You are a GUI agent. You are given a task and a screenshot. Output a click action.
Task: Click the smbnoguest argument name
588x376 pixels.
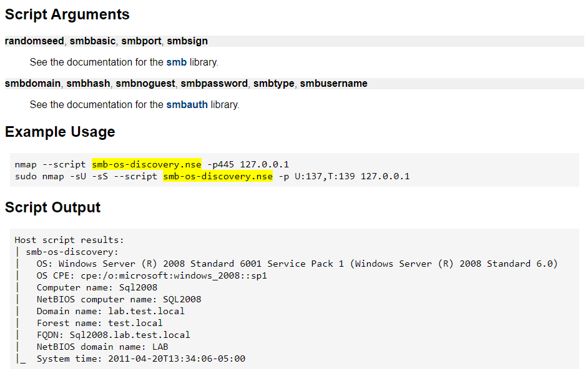(x=145, y=83)
